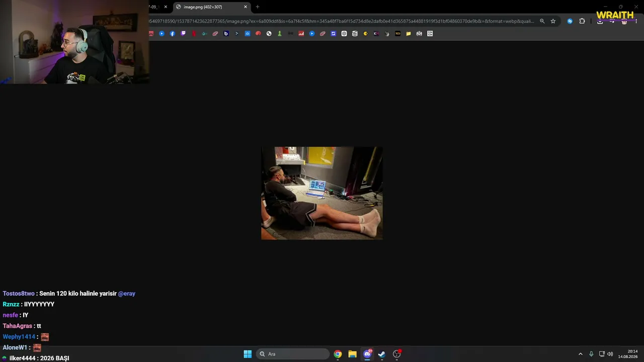The height and width of the screenshot is (362, 644).
Task: Open Steam from the taskbar
Action: pyautogui.click(x=382, y=354)
